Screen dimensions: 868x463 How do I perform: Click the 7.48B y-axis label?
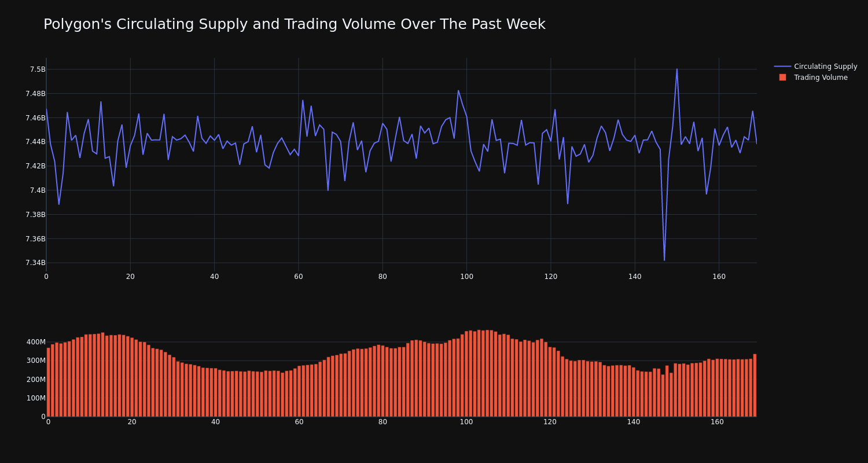pyautogui.click(x=35, y=94)
